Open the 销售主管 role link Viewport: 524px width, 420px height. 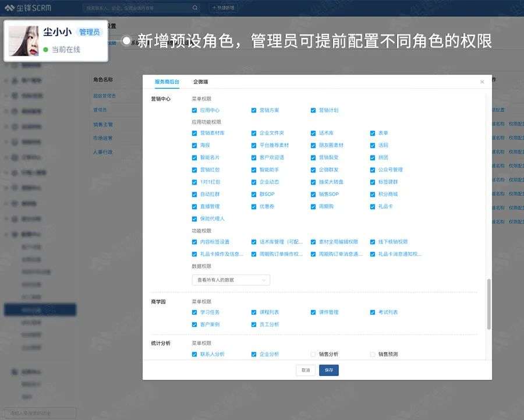[103, 125]
